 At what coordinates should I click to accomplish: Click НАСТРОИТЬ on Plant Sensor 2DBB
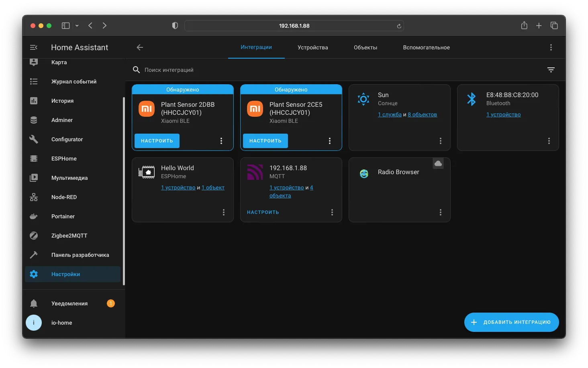[157, 141]
